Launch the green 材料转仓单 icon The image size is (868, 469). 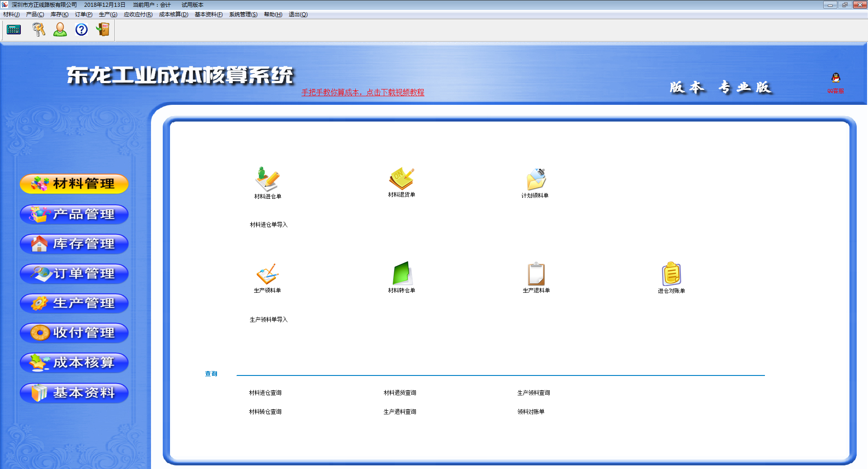pyautogui.click(x=401, y=273)
